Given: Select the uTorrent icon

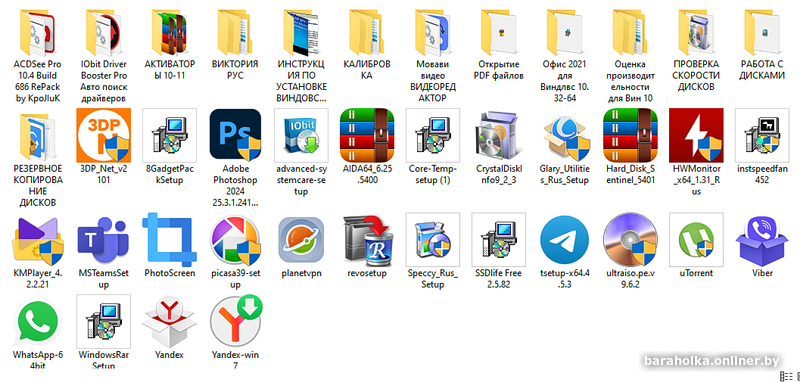Looking at the screenshot, I should 696,239.
